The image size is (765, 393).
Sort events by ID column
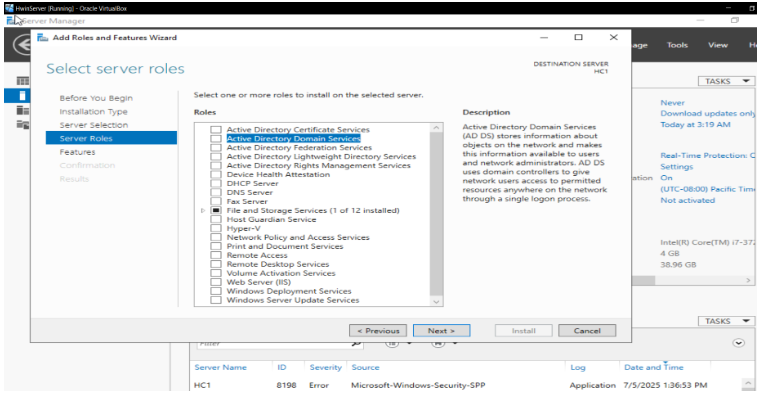pyautogui.click(x=282, y=368)
